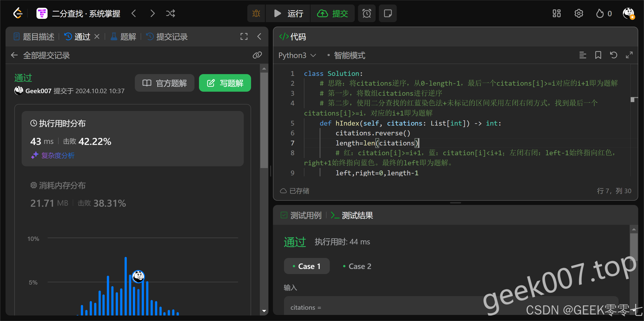This screenshot has width=644, height=321.
Task: Open the notes sticky icon
Action: [387, 13]
